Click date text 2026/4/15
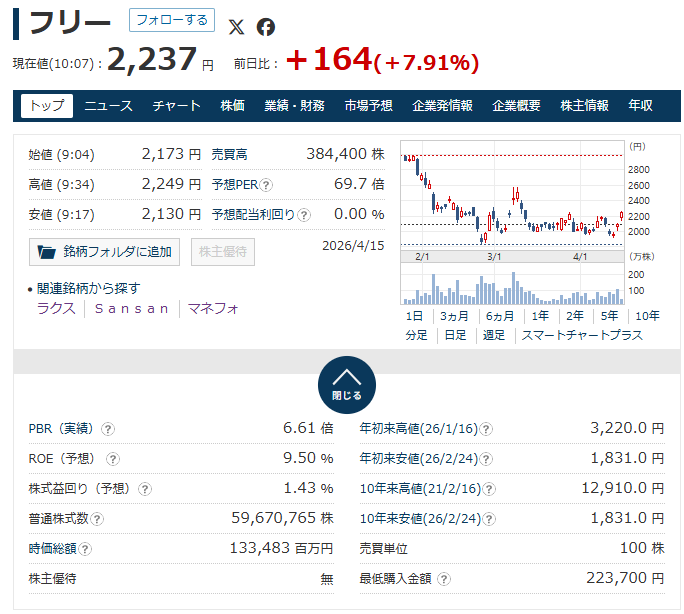 click(353, 246)
